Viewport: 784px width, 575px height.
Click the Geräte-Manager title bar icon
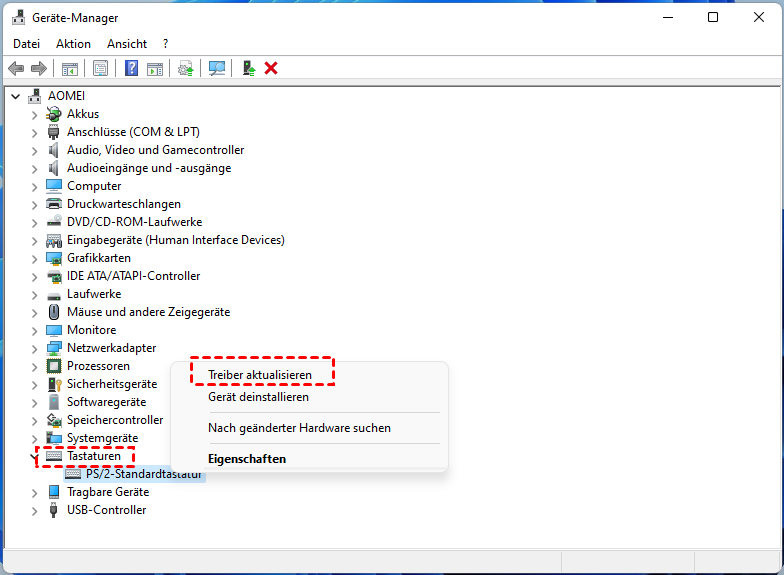click(x=18, y=18)
